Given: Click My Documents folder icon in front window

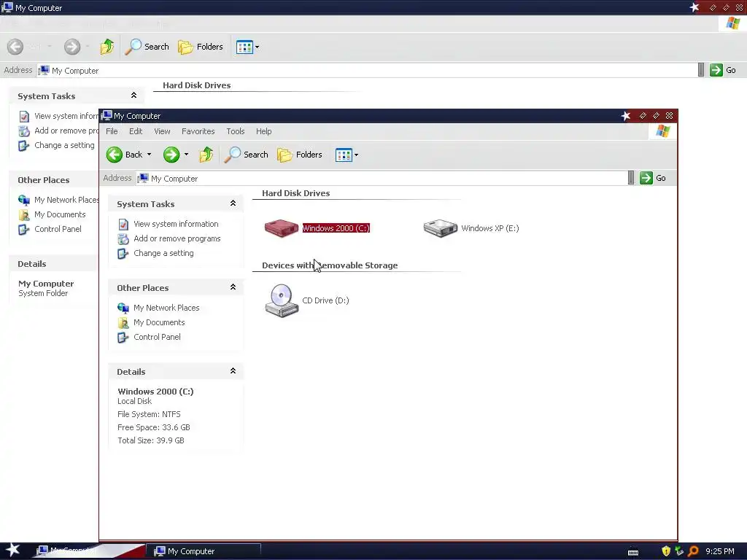Looking at the screenshot, I should pos(123,323).
